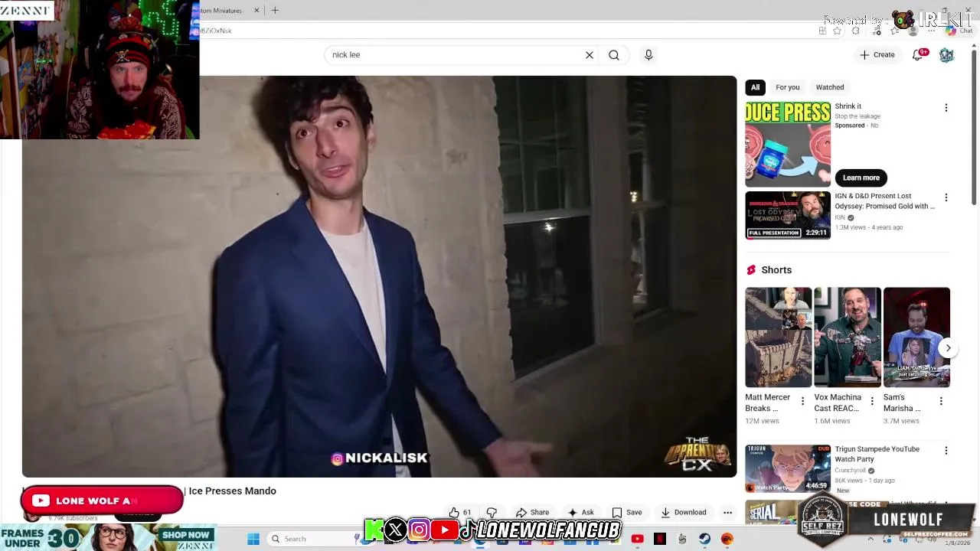
Task: Open the YouTube notifications bell
Action: (918, 55)
